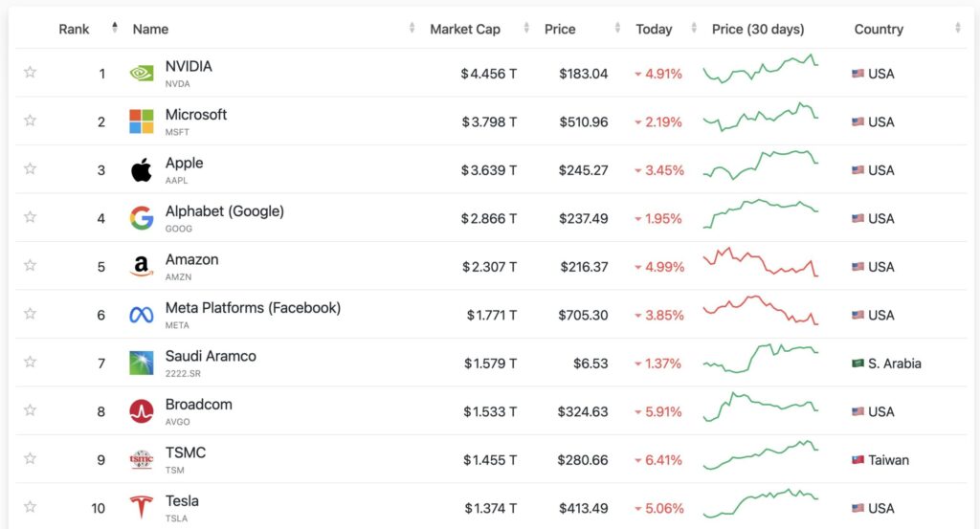Click the Amazon logo icon
This screenshot has height=529, width=980.
142,267
